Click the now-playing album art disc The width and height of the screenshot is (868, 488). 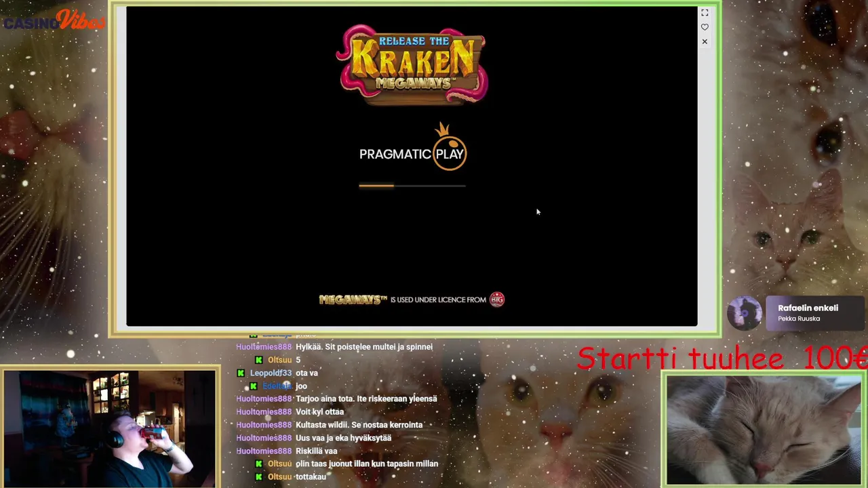coord(744,314)
